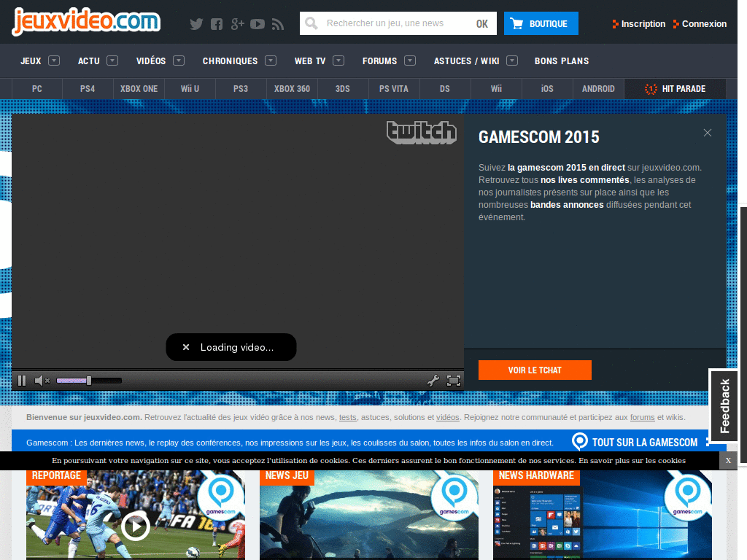Open the JEUX menu label
Screen dimensions: 747x560
point(31,61)
